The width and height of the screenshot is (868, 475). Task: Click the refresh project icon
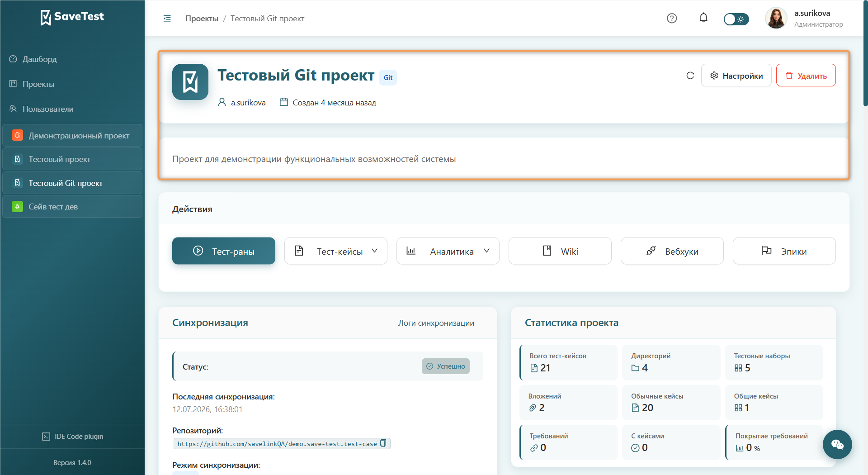pos(690,76)
